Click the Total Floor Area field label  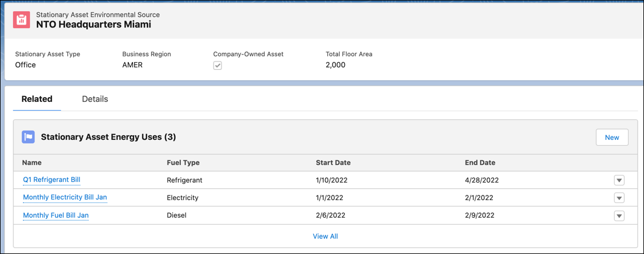(x=349, y=54)
